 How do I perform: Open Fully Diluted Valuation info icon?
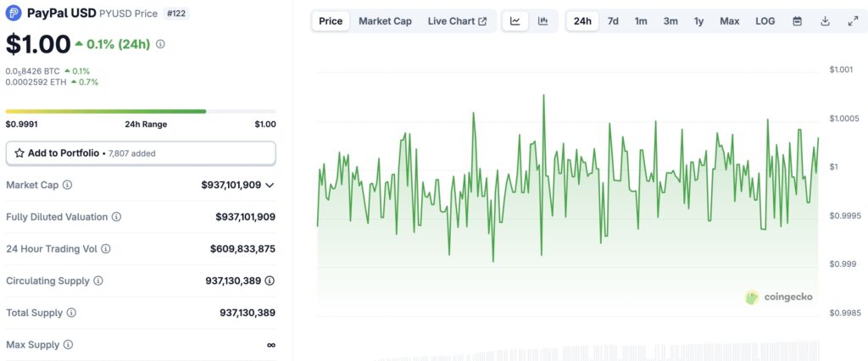point(116,217)
